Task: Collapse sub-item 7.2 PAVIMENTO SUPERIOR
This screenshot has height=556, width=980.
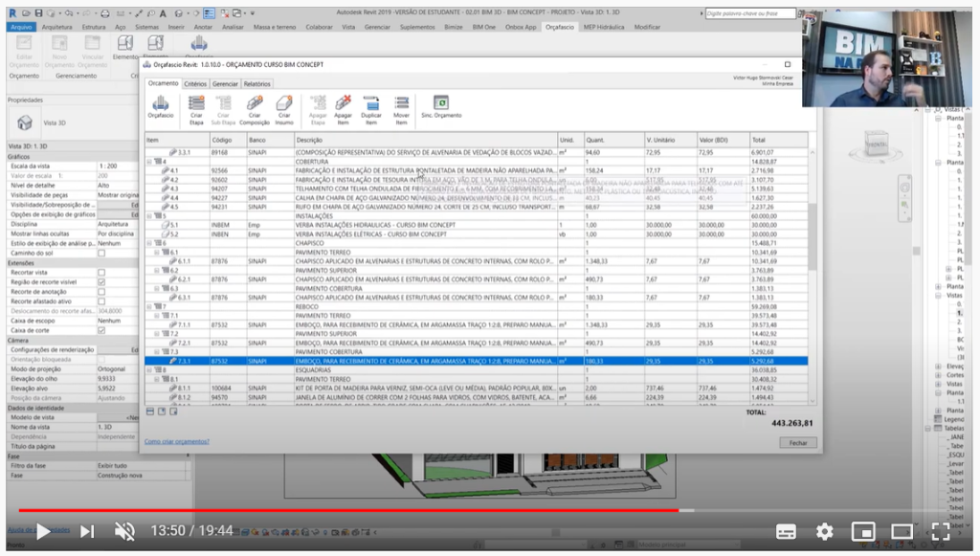Action: [x=157, y=334]
